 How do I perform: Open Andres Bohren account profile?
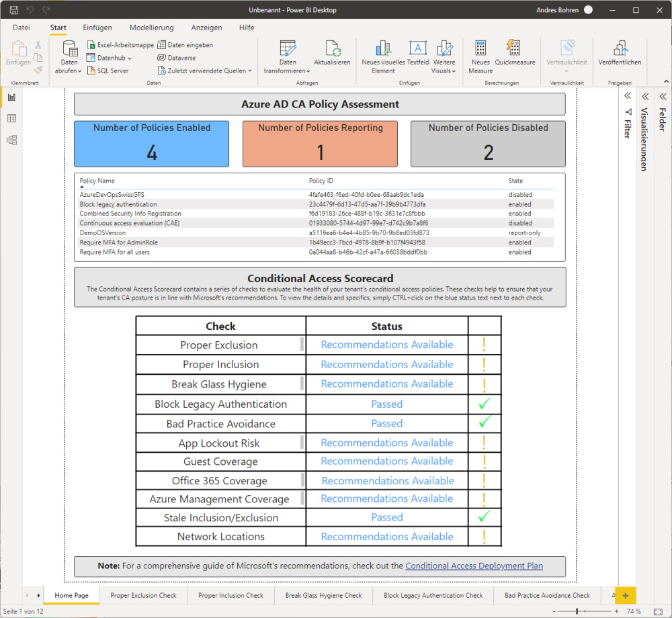tap(564, 10)
